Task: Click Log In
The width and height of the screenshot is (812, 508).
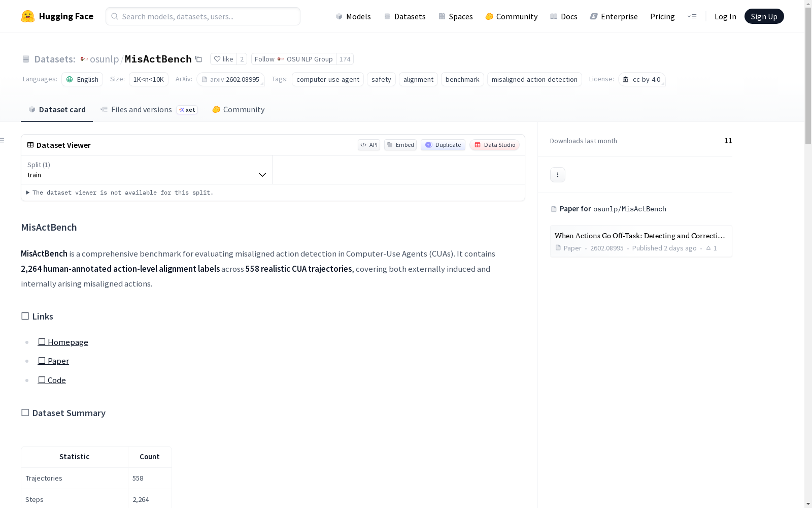Action: (x=725, y=16)
